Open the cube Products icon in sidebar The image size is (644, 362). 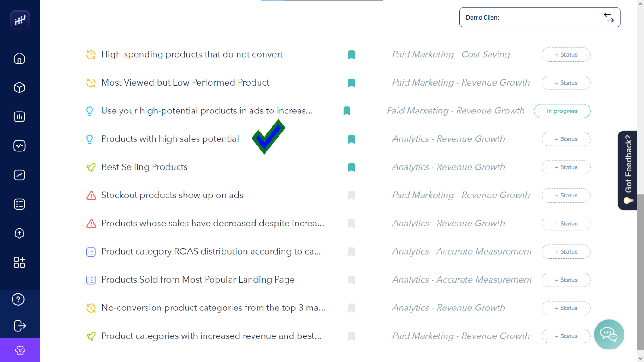pyautogui.click(x=20, y=88)
